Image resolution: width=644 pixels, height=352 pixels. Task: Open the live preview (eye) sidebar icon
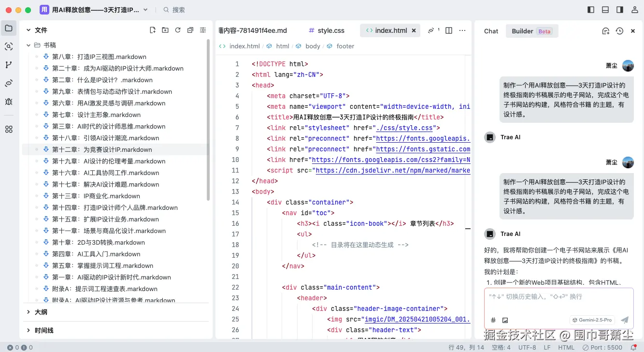(x=9, y=83)
